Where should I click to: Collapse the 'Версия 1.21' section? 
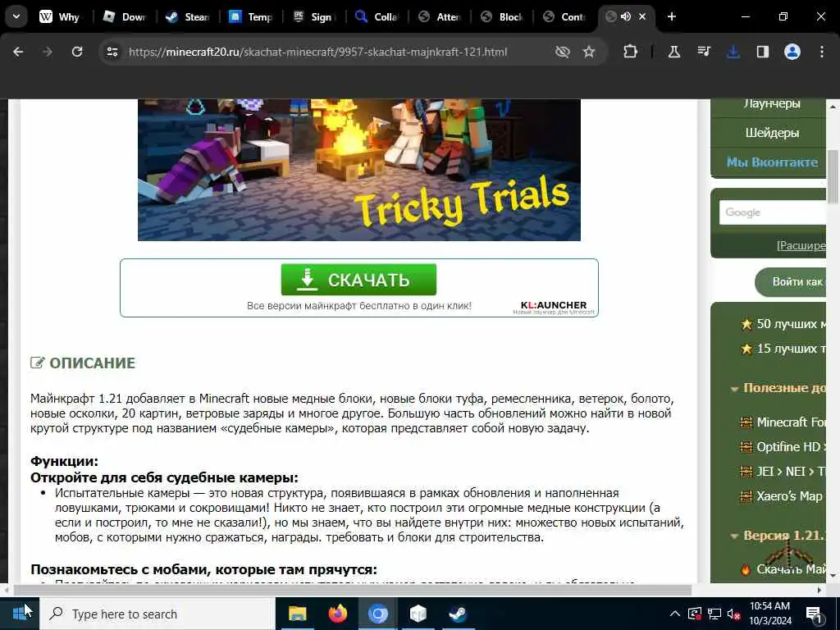click(734, 536)
